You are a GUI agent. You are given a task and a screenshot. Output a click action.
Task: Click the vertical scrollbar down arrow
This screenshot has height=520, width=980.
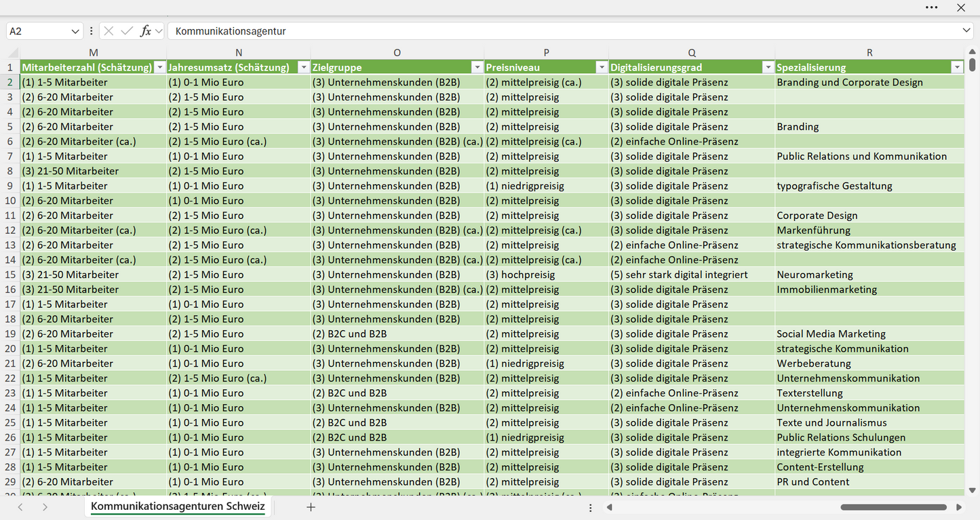pyautogui.click(x=973, y=490)
